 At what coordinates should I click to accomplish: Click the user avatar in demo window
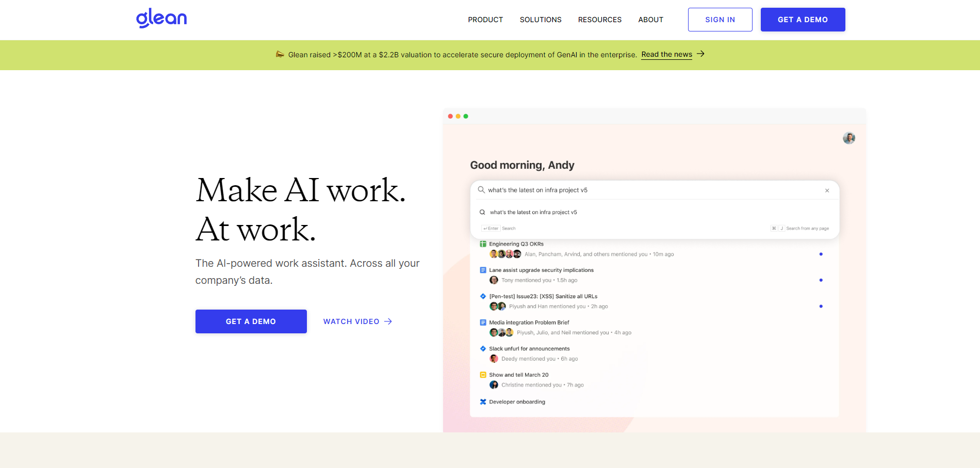849,138
